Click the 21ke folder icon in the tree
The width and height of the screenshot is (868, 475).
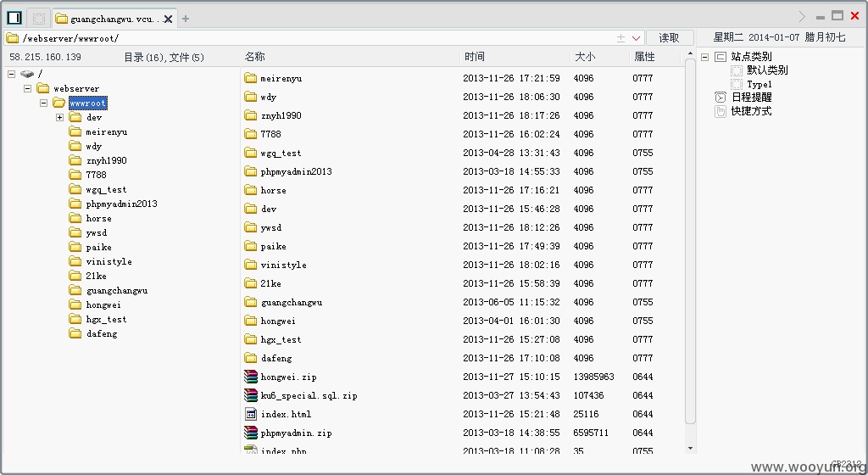coord(75,276)
